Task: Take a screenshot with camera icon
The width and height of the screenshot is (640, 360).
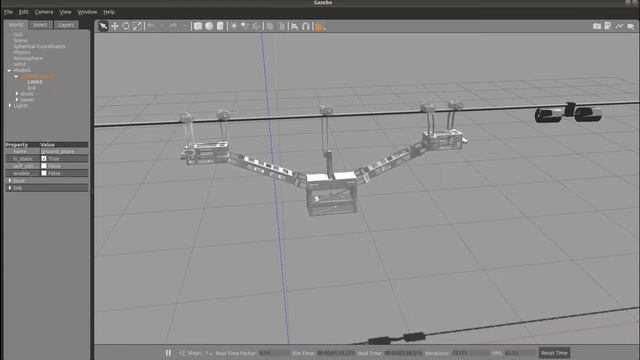Action: pyautogui.click(x=597, y=26)
